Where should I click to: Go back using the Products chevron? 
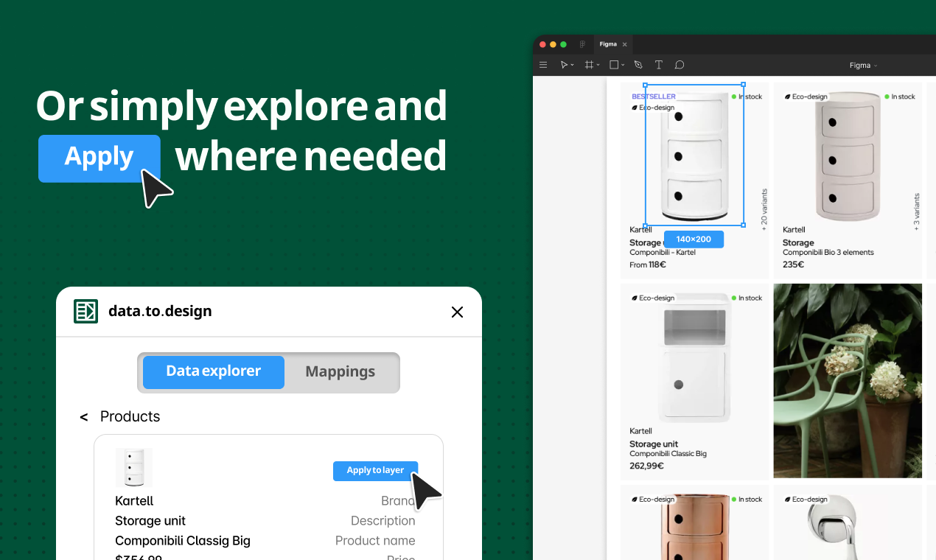click(x=84, y=418)
